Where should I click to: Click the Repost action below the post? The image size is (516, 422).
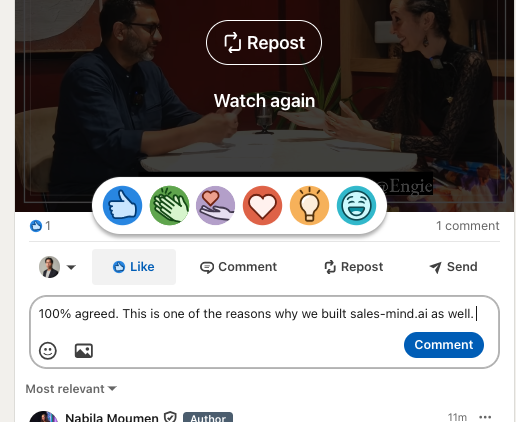point(354,267)
